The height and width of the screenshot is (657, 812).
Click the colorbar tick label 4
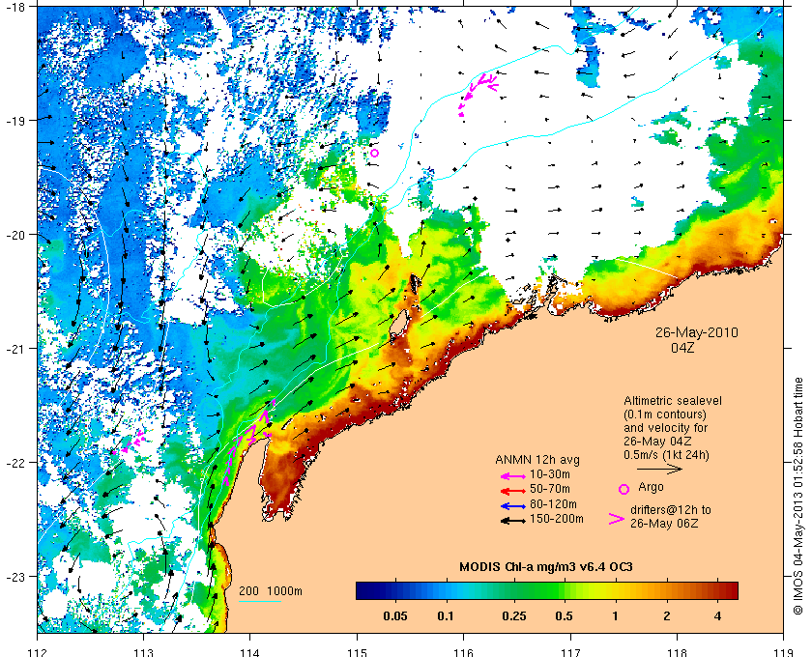717,616
